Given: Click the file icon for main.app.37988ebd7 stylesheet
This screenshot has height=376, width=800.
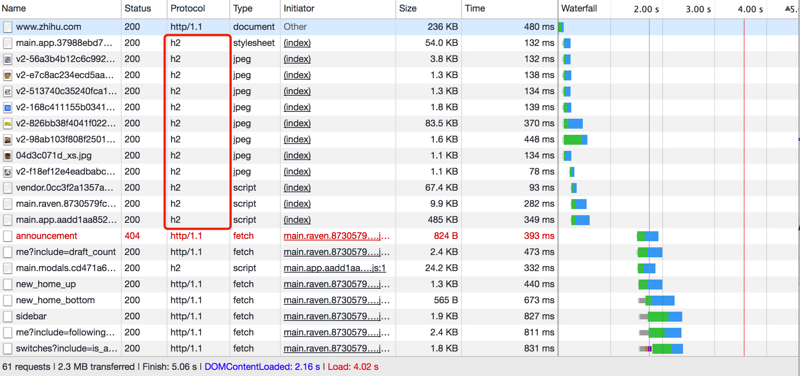Looking at the screenshot, I should [x=7, y=43].
